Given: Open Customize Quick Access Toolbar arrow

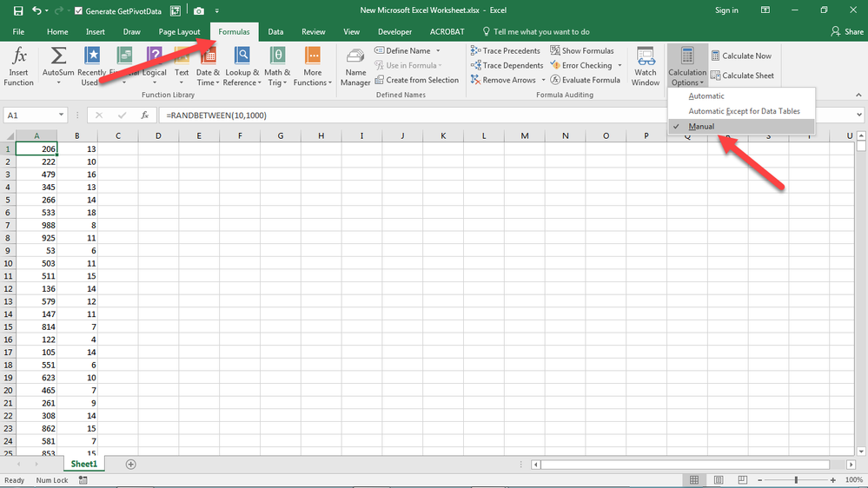Looking at the screenshot, I should click(x=217, y=10).
